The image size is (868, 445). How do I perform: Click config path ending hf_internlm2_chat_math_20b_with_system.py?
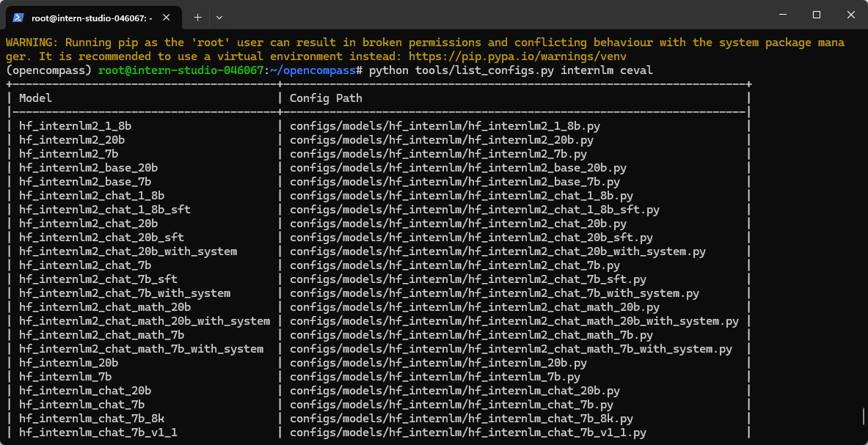pos(515,320)
